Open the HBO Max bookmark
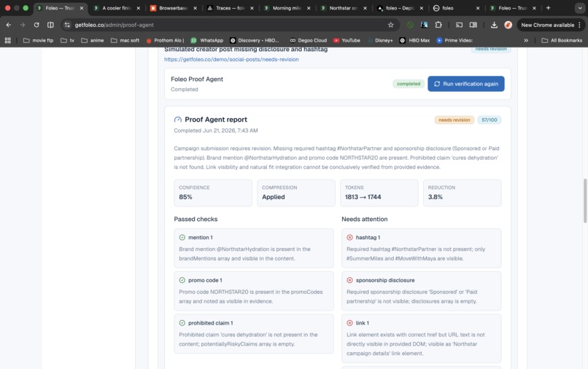This screenshot has height=369, width=588. point(414,40)
